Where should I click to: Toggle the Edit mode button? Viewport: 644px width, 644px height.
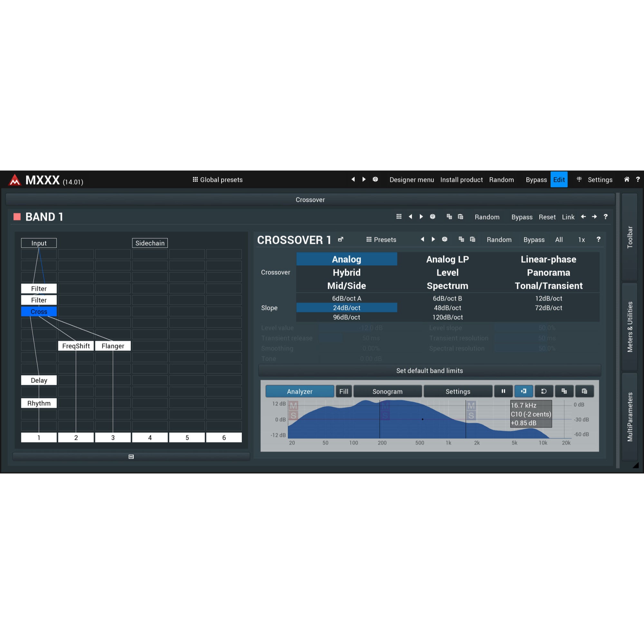[x=559, y=180]
